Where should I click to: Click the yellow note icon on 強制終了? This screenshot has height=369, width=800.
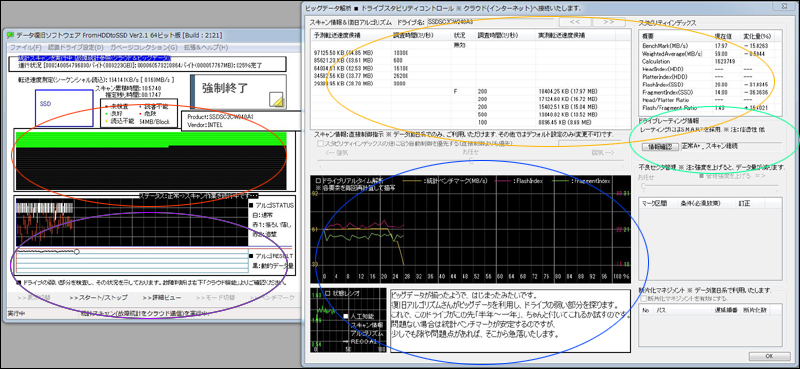(x=276, y=100)
